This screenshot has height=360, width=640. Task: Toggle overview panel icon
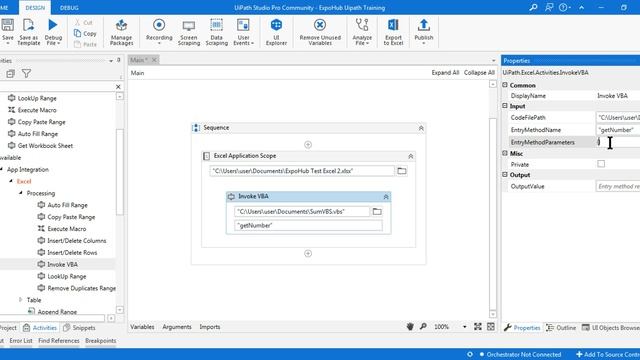[x=491, y=327]
